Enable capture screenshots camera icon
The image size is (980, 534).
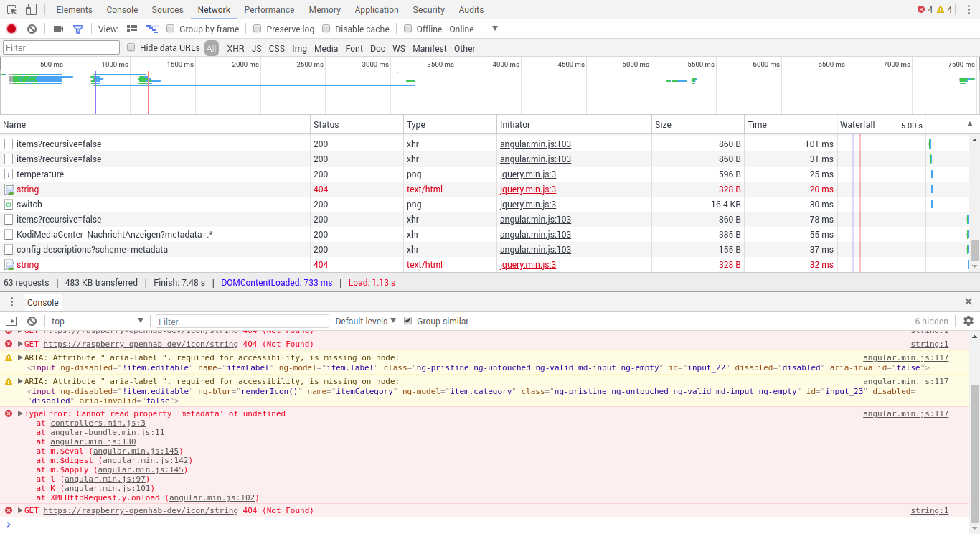click(58, 29)
